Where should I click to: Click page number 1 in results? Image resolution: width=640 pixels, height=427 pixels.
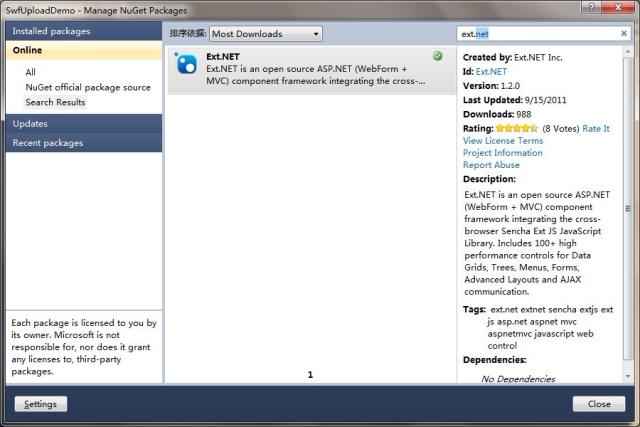pyautogui.click(x=310, y=375)
